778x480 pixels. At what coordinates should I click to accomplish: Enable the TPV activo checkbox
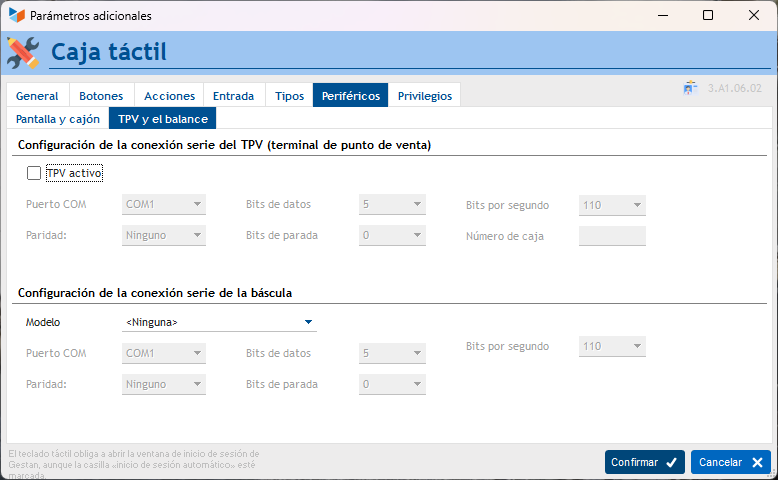[x=34, y=173]
